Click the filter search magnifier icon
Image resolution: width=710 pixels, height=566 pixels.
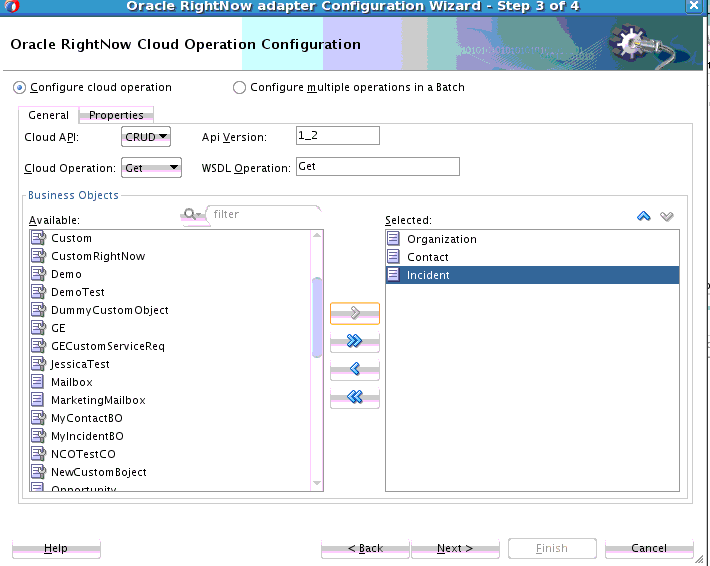click(192, 214)
